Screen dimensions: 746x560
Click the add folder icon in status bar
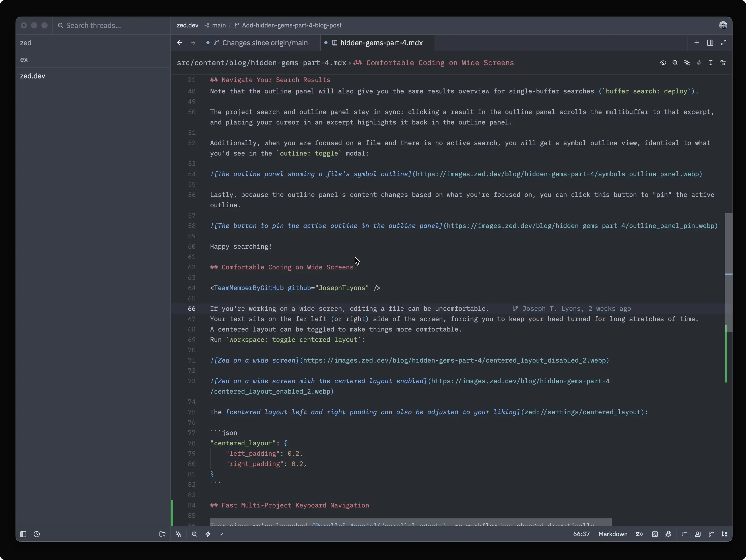pos(162,534)
